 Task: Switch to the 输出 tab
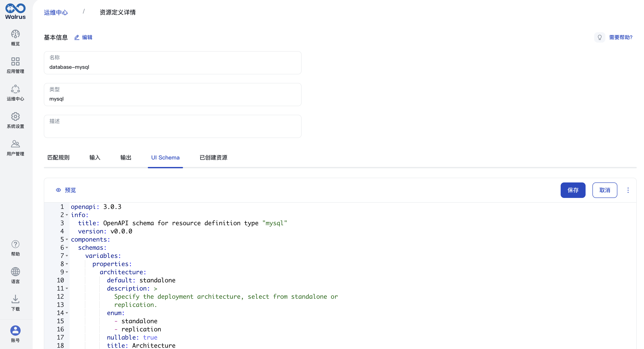point(126,158)
